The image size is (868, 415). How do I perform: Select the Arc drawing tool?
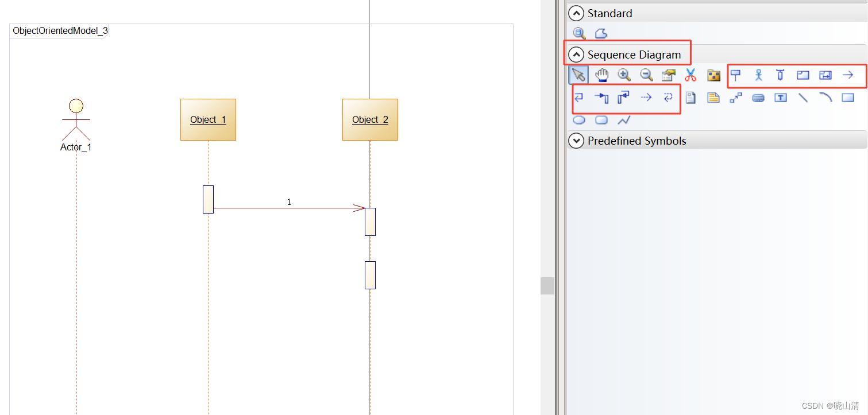(825, 98)
